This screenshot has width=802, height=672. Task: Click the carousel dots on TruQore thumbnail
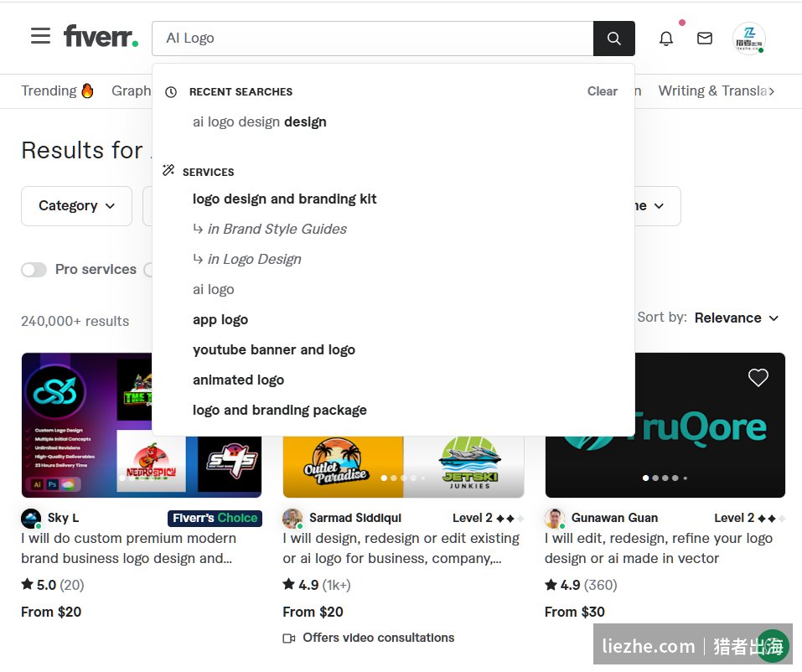pyautogui.click(x=665, y=478)
